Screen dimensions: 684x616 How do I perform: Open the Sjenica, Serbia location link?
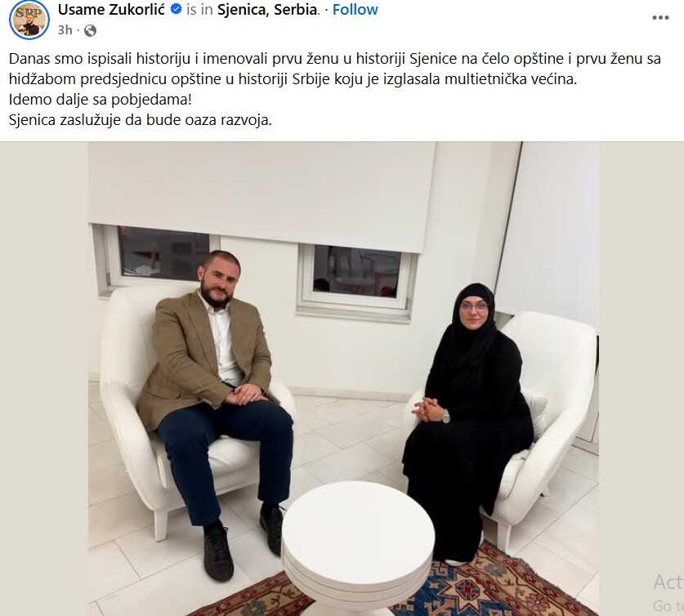[x=267, y=9]
